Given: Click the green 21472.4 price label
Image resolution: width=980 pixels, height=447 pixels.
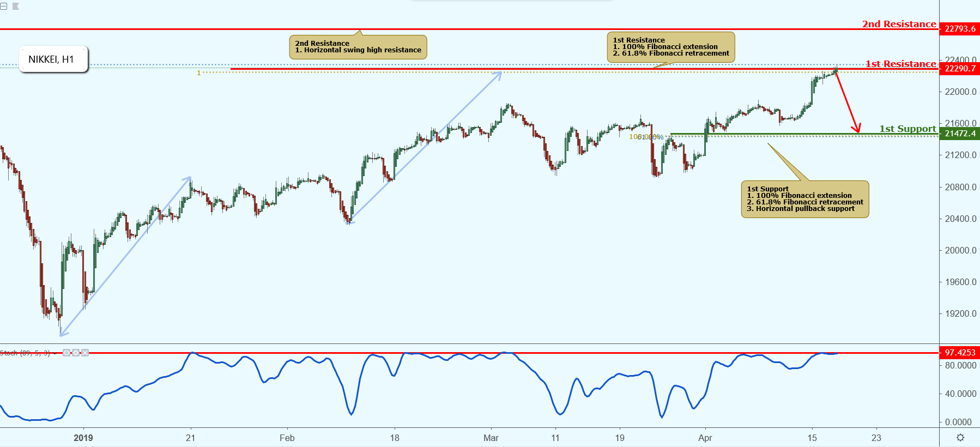Looking at the screenshot, I should click(960, 134).
